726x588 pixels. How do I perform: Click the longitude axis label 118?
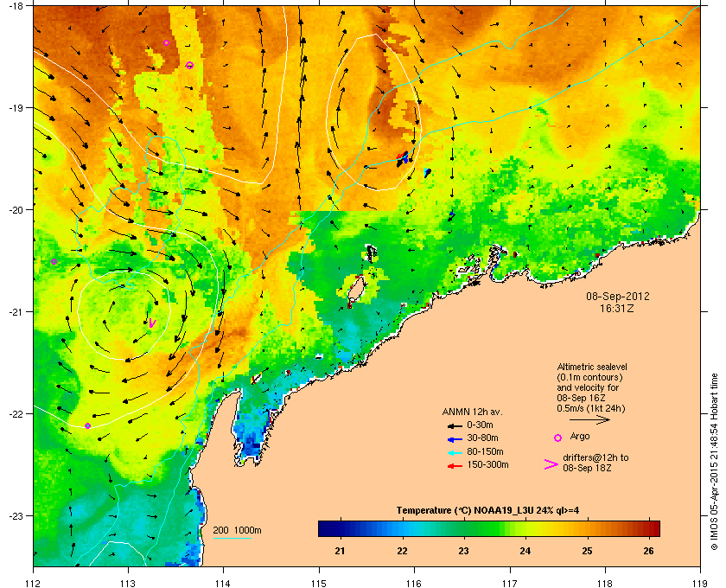point(605,584)
